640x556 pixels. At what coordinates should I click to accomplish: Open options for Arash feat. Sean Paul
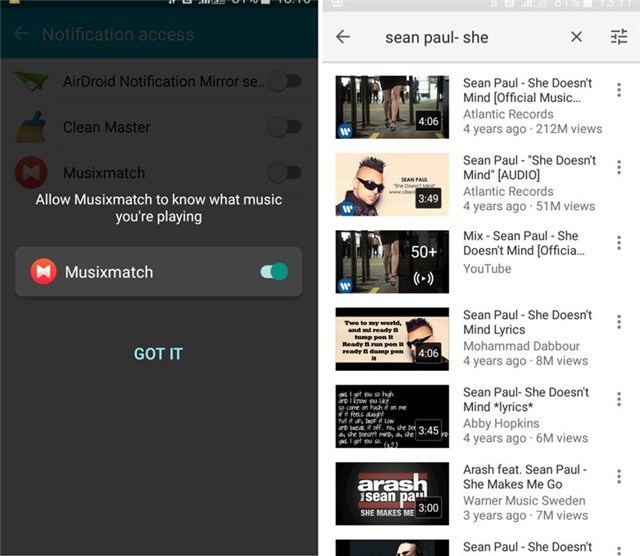[x=619, y=477]
